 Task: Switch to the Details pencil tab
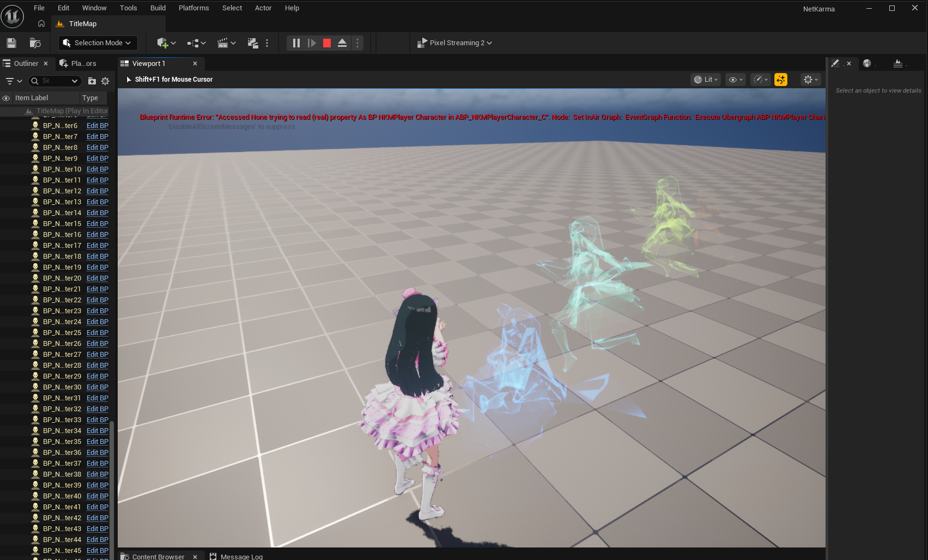point(835,64)
